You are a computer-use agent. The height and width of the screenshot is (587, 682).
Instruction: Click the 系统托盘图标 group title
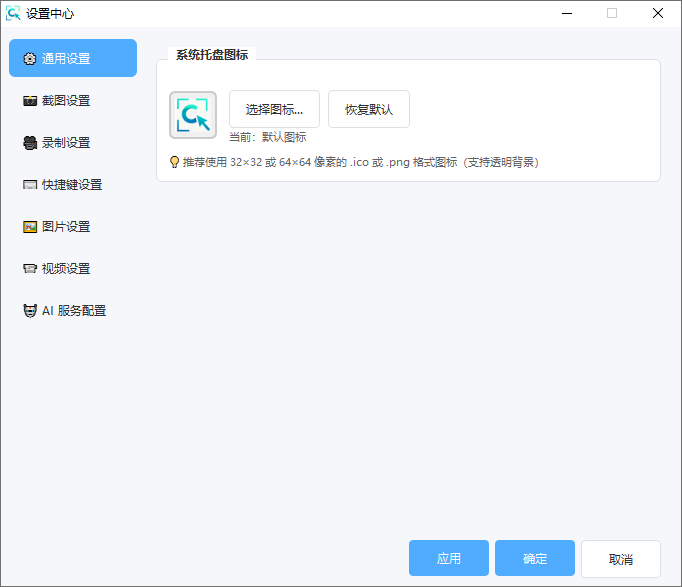(212, 55)
